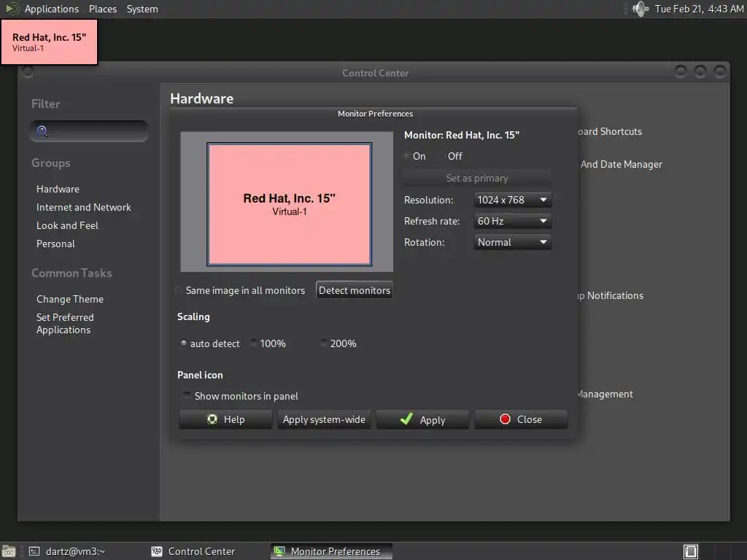Select the Internet and Network group
The width and height of the screenshot is (747, 560).
tap(83, 207)
